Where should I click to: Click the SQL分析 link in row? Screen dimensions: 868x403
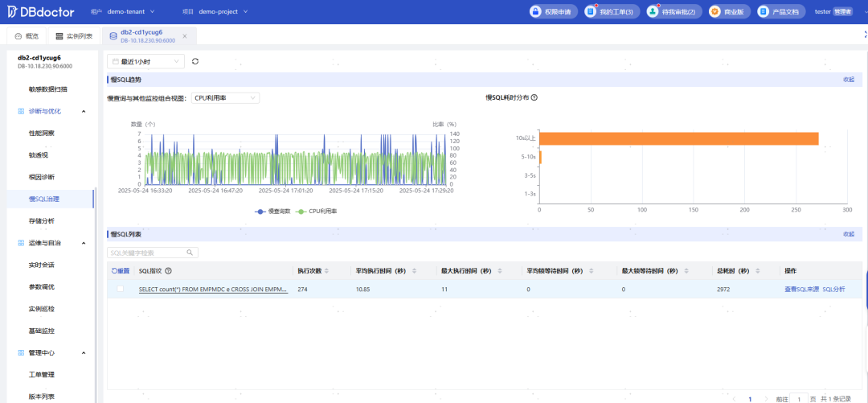click(x=833, y=289)
